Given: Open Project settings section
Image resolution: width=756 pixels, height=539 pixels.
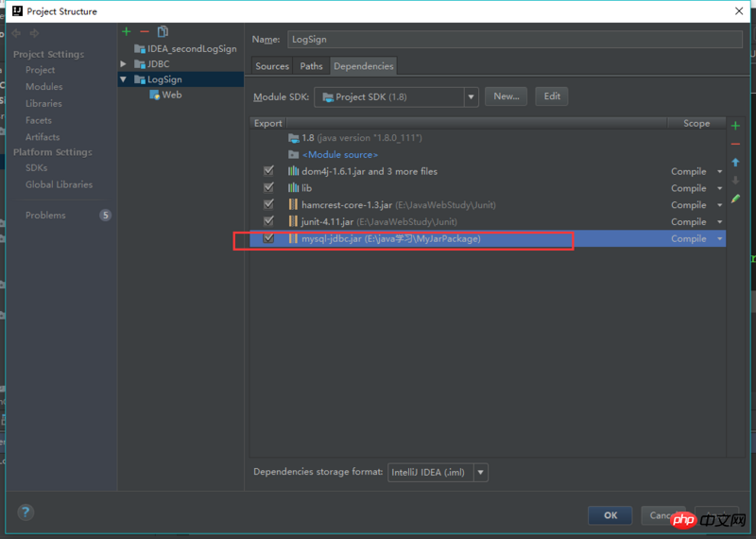Looking at the screenshot, I should [40, 70].
